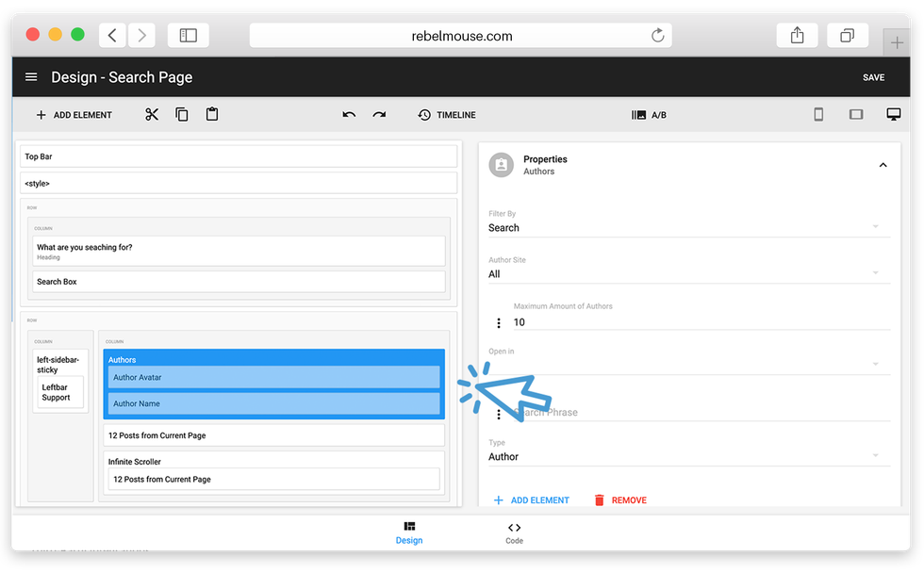Click the scissors cut icon

(x=152, y=115)
